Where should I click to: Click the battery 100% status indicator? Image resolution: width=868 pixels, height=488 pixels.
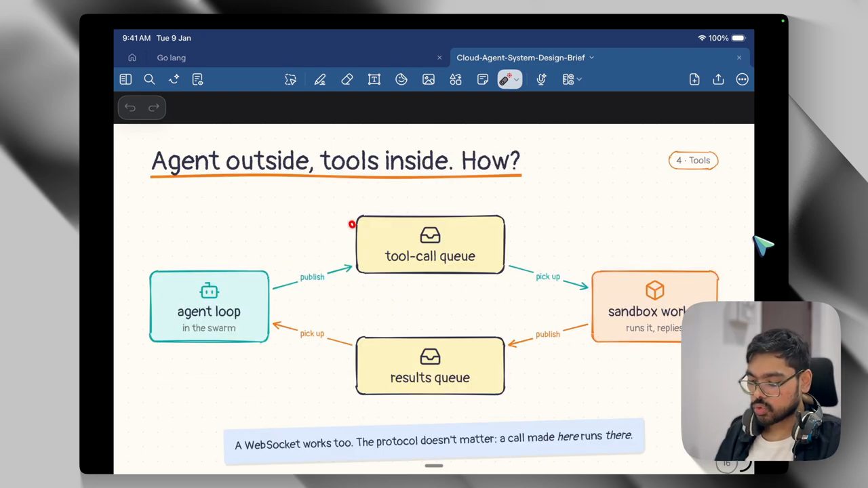pyautogui.click(x=727, y=38)
